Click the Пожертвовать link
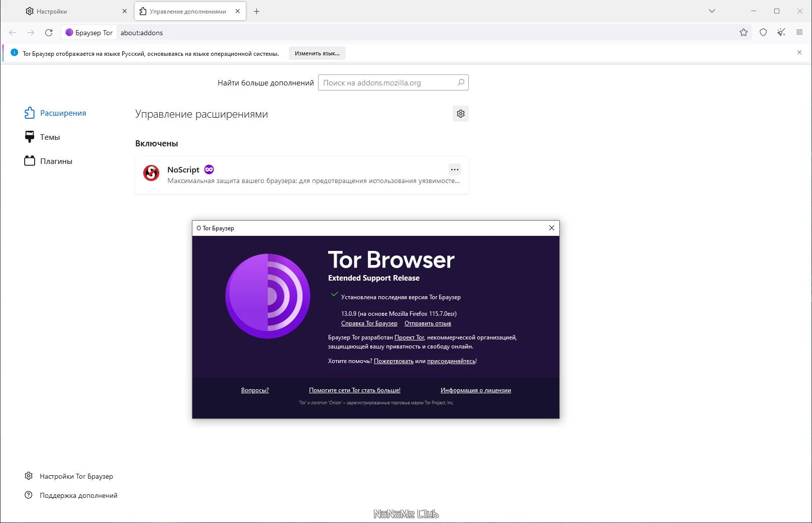This screenshot has height=523, width=812. coord(393,361)
